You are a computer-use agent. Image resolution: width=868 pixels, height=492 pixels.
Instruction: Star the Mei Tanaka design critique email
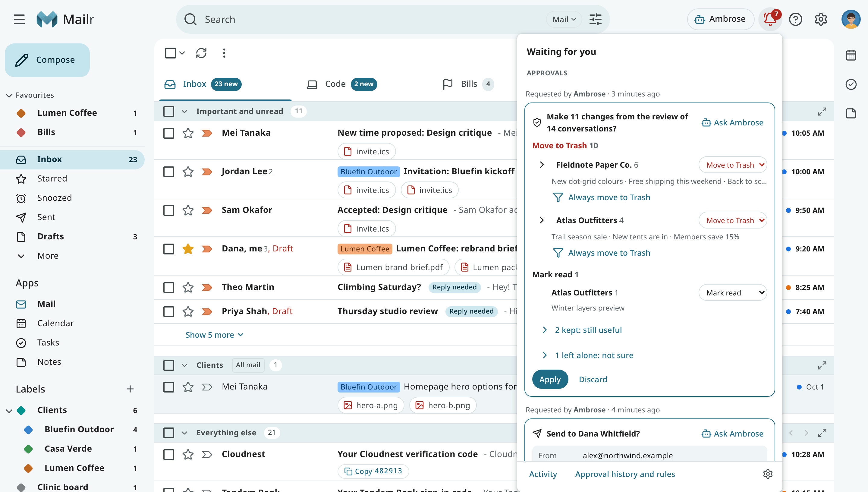pos(188,133)
